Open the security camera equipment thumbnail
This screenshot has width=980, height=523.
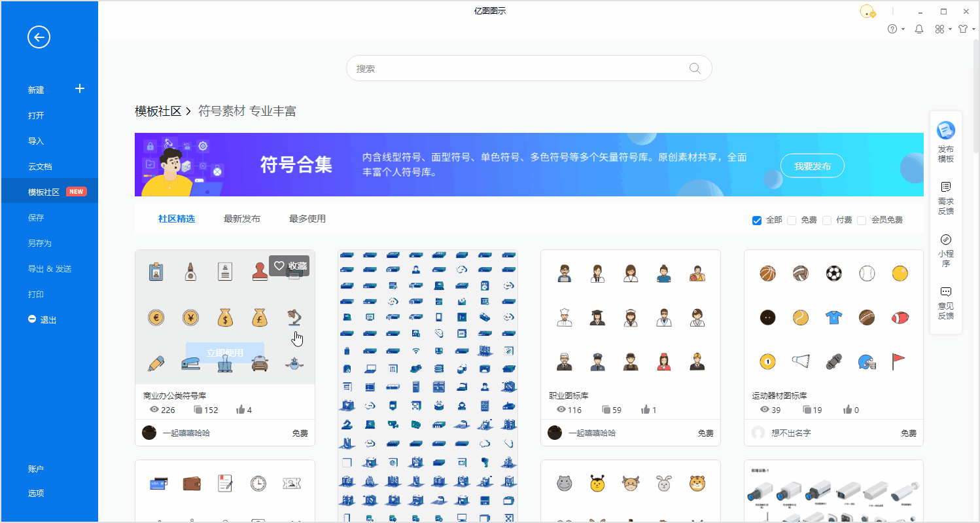833,492
